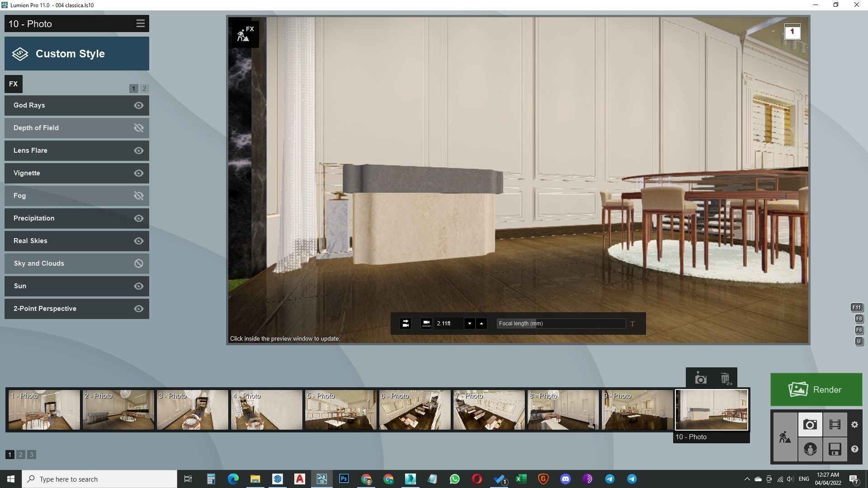Image resolution: width=868 pixels, height=488 pixels.
Task: Click the delete photo trash icon
Action: pyautogui.click(x=725, y=378)
